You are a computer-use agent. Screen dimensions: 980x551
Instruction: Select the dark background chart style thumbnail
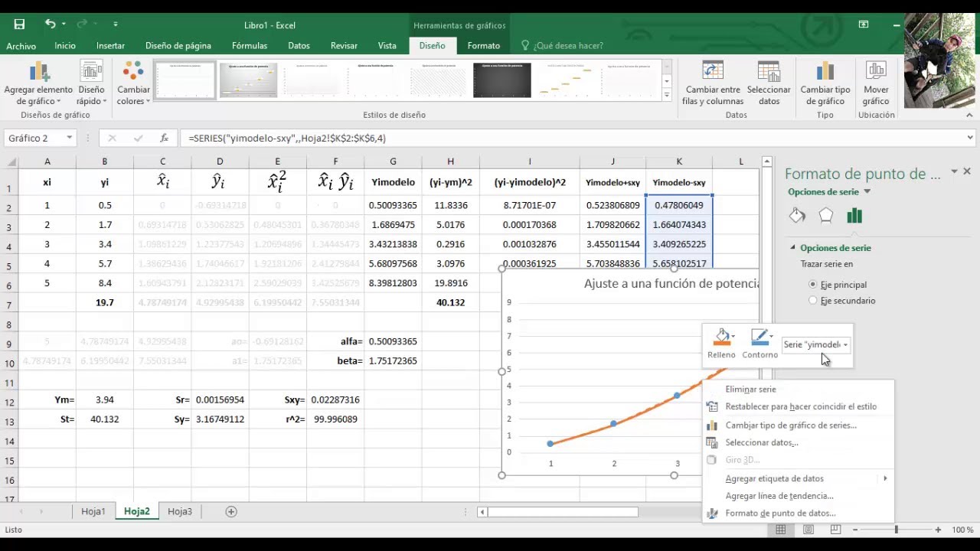pyautogui.click(x=501, y=80)
